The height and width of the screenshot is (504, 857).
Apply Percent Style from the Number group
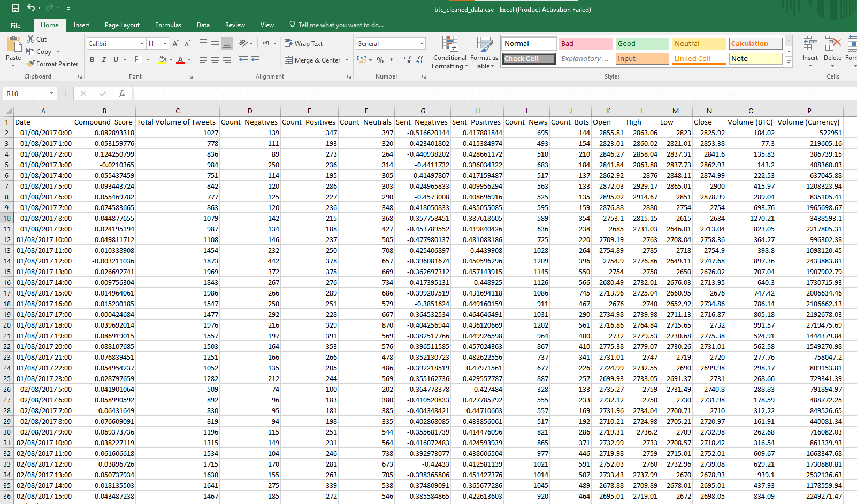point(380,60)
